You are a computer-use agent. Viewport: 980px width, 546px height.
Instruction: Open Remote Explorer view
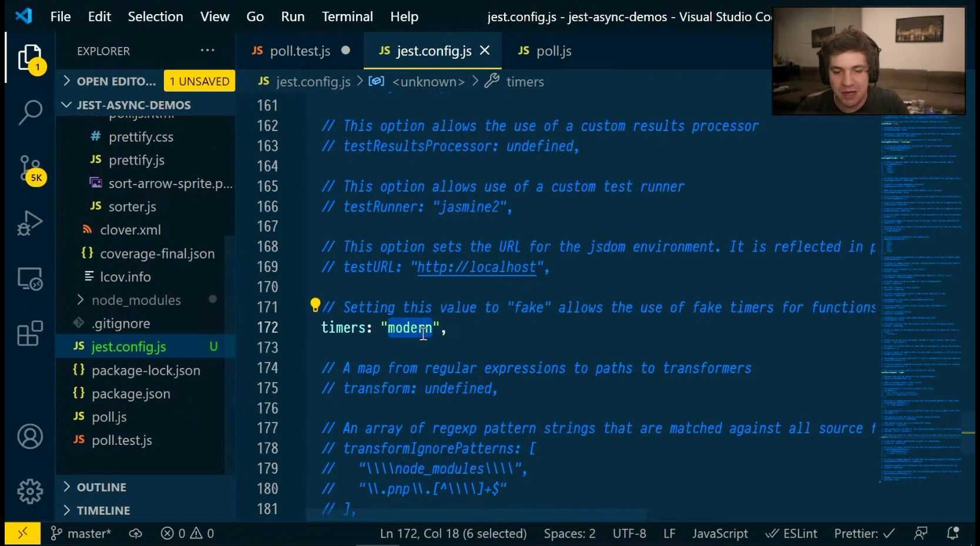(30, 279)
